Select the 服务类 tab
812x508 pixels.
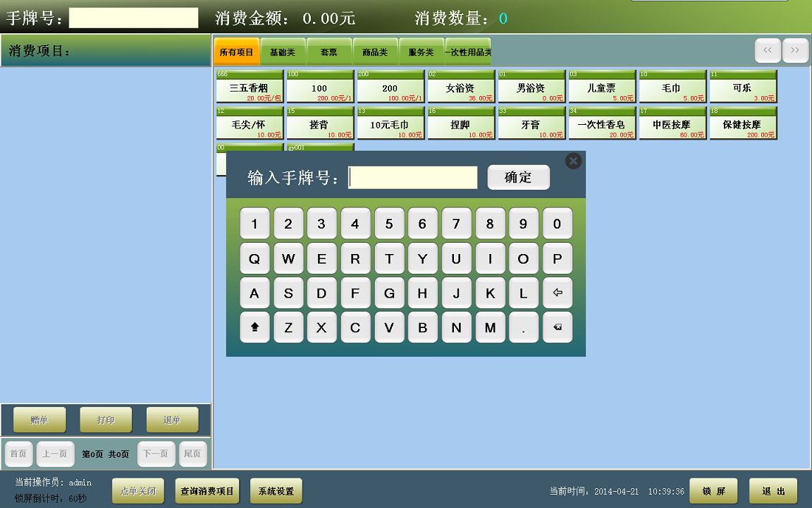click(421, 52)
